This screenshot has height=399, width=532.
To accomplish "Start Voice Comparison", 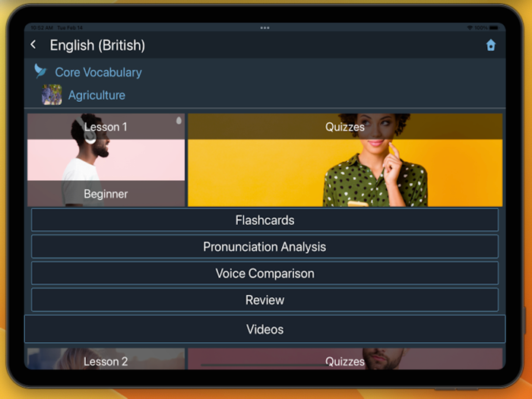I will tap(264, 273).
